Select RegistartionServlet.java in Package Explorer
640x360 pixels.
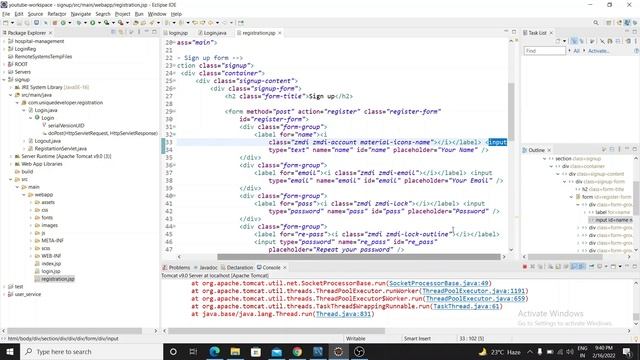pos(60,149)
